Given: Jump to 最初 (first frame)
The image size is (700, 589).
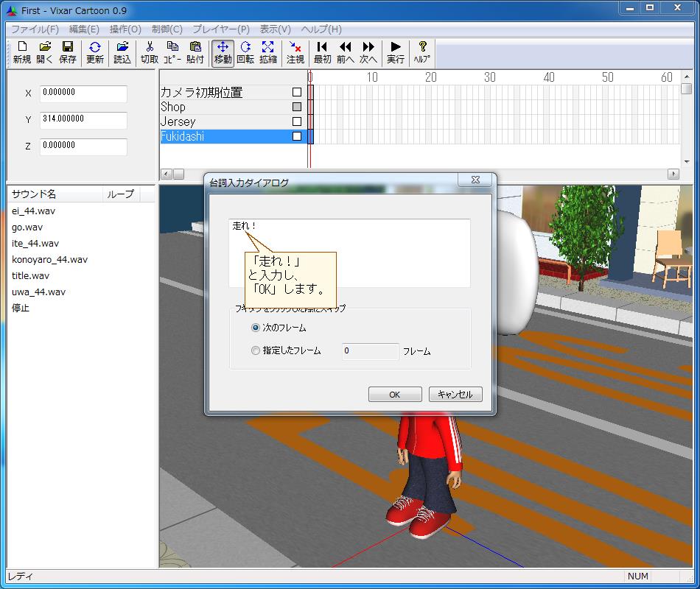Looking at the screenshot, I should tap(322, 52).
